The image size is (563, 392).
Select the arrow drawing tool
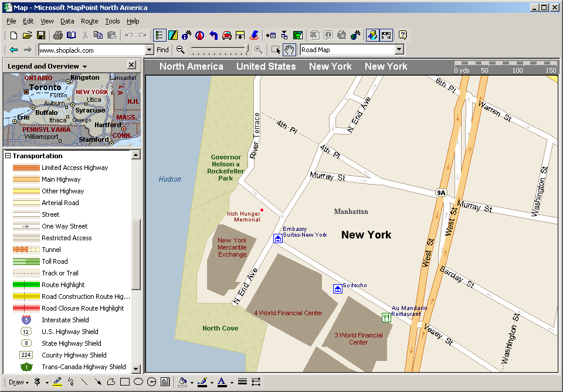pyautogui.click(x=98, y=382)
